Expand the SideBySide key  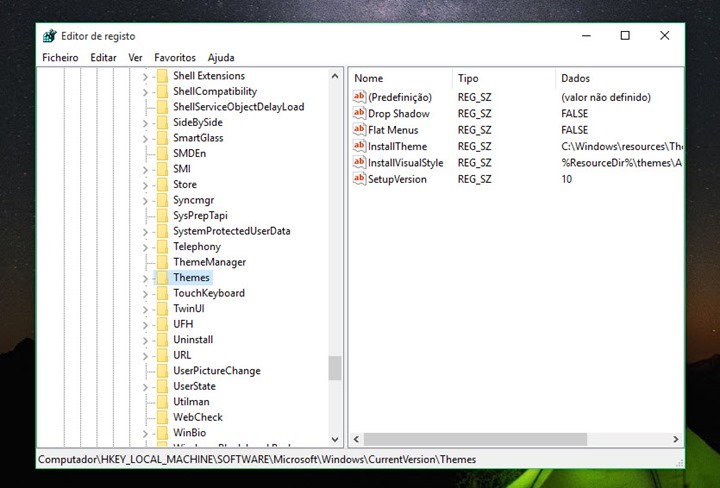(145, 123)
